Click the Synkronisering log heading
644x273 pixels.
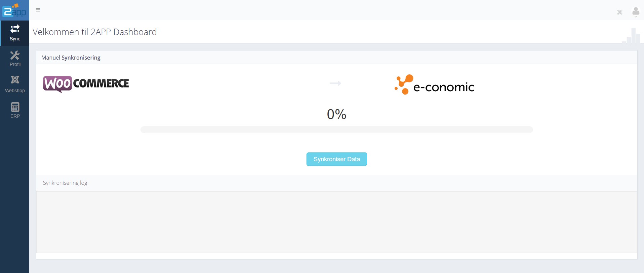click(x=65, y=183)
